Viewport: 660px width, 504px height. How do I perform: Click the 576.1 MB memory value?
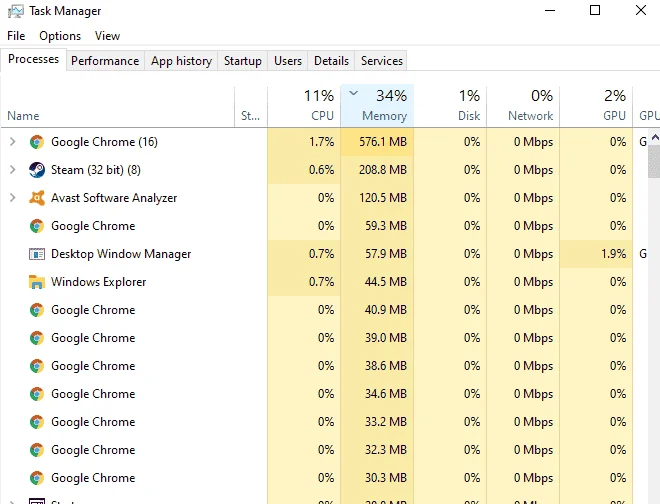pyautogui.click(x=383, y=142)
